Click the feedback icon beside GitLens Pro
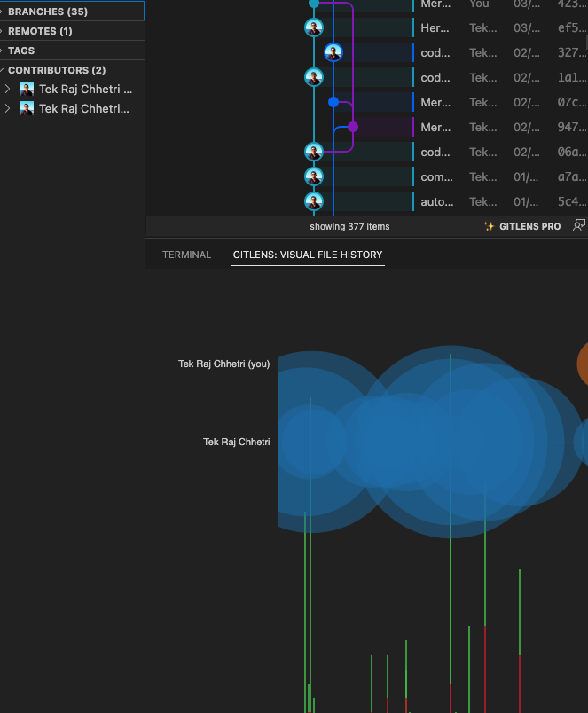 coord(578,226)
